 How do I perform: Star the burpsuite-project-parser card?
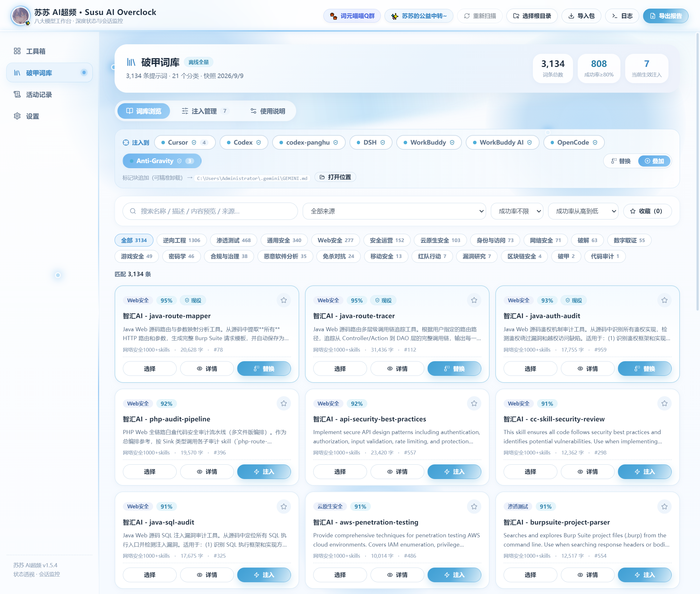(x=664, y=506)
